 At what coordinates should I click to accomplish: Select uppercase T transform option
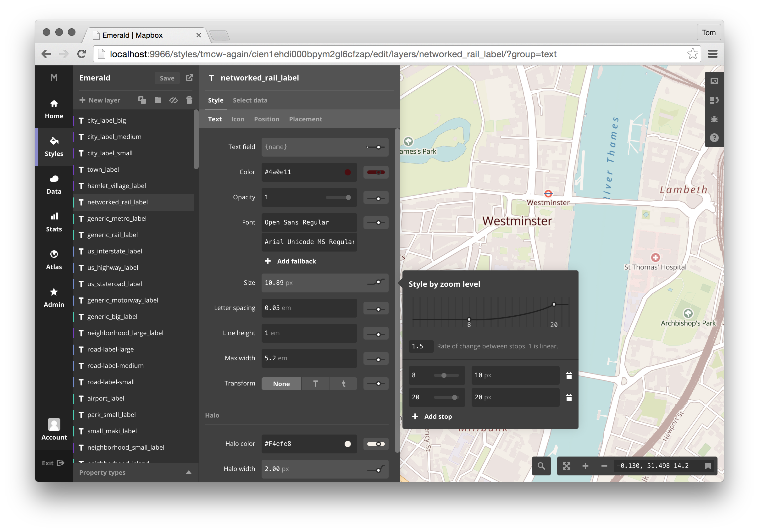[315, 384]
